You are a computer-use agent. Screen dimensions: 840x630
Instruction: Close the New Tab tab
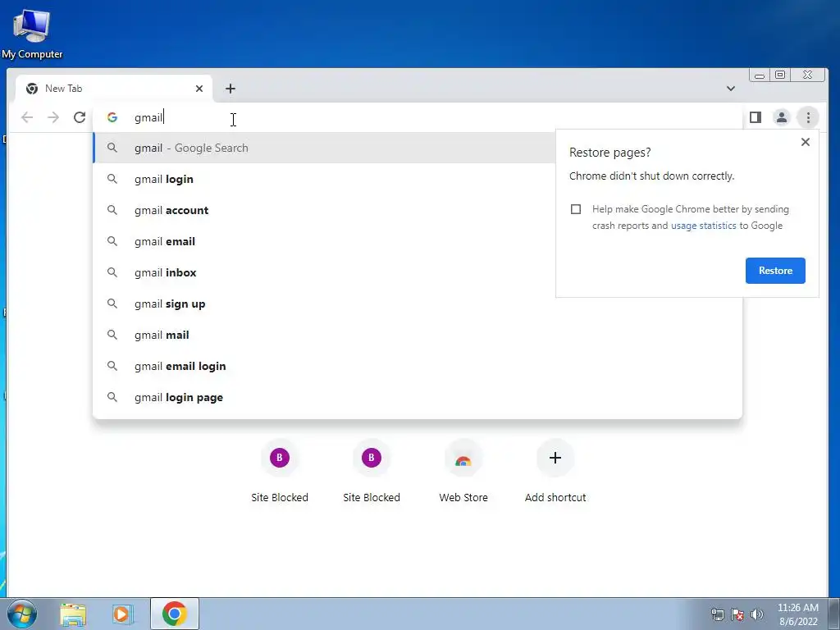(199, 89)
